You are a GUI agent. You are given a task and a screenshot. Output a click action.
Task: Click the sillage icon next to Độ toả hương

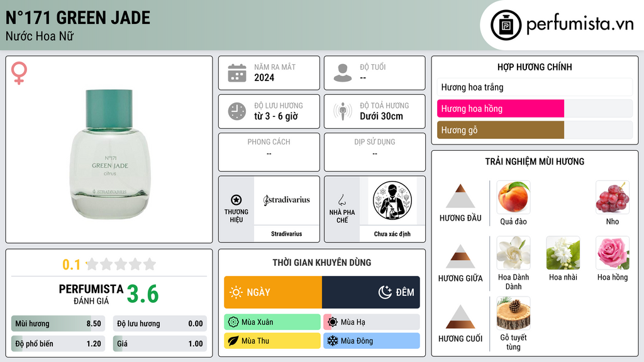pyautogui.click(x=343, y=111)
